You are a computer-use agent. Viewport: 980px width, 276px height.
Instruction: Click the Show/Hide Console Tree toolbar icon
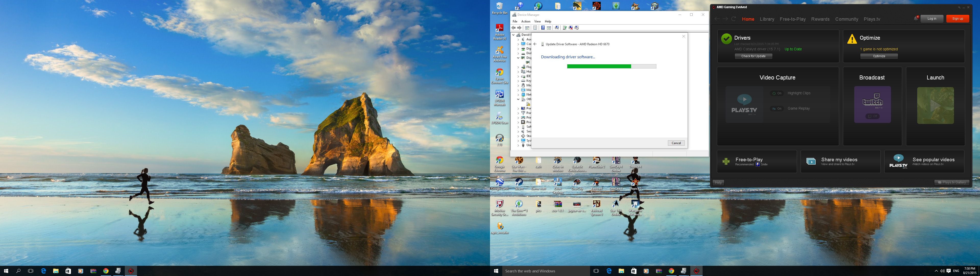tap(527, 28)
